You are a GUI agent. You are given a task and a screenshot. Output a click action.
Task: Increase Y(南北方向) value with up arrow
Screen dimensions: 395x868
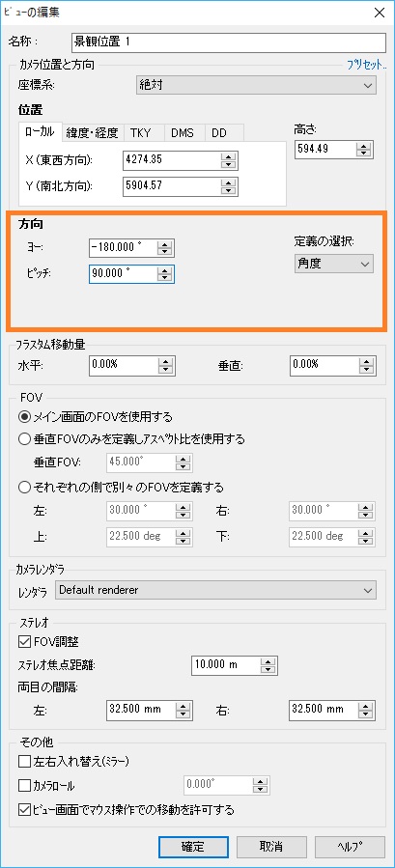(x=228, y=182)
